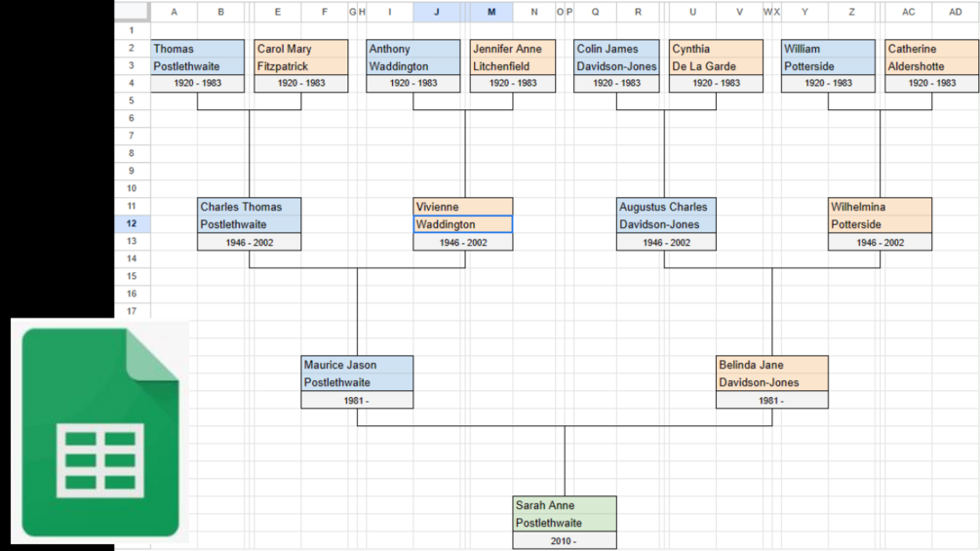Click the cell reading "Jennifer Anne"

tap(513, 49)
